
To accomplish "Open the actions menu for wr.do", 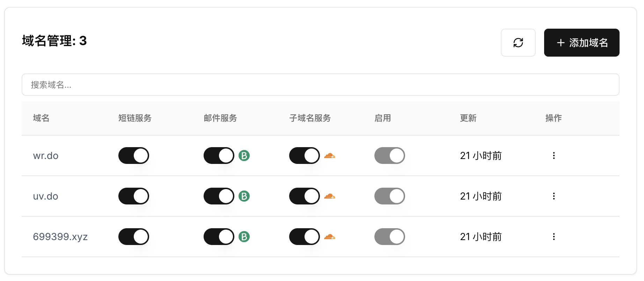I will (x=554, y=156).
